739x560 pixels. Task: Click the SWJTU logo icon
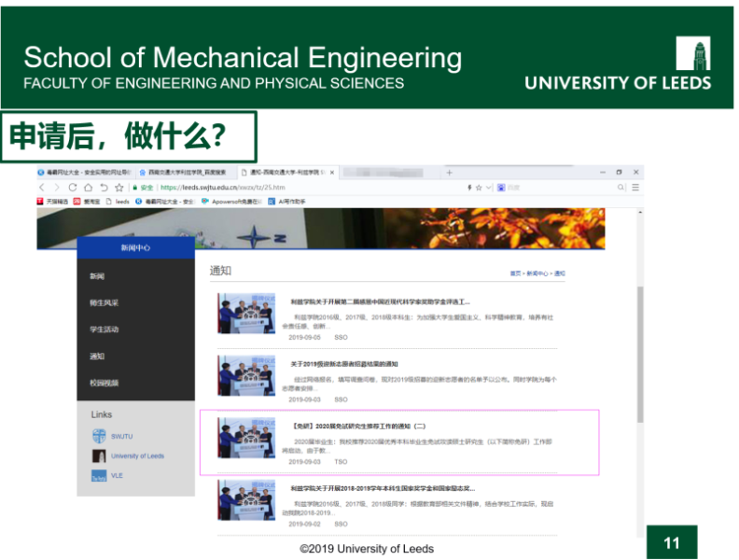99,436
